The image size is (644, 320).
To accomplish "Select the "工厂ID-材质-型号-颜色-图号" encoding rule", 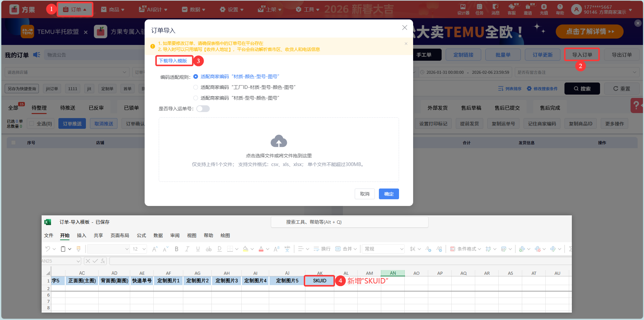I will click(196, 87).
